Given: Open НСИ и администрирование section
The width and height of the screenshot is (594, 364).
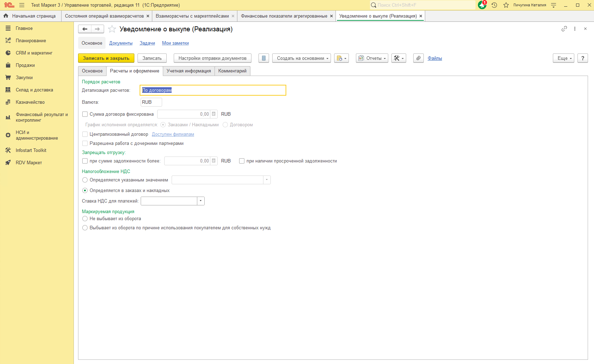Looking at the screenshot, I should [37, 135].
